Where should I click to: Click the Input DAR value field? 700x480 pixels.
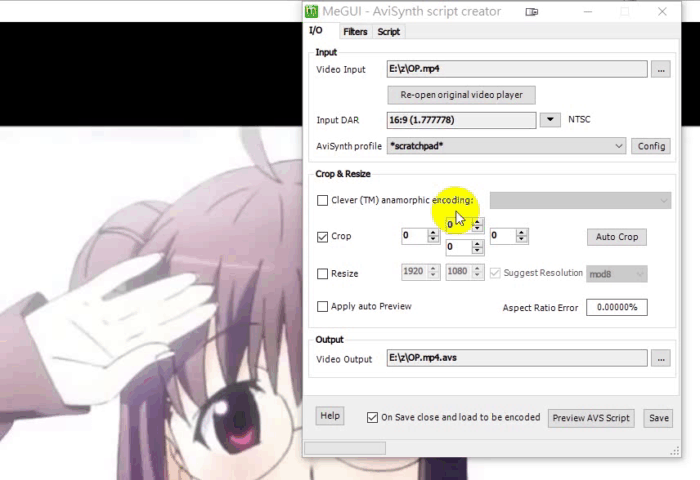461,120
